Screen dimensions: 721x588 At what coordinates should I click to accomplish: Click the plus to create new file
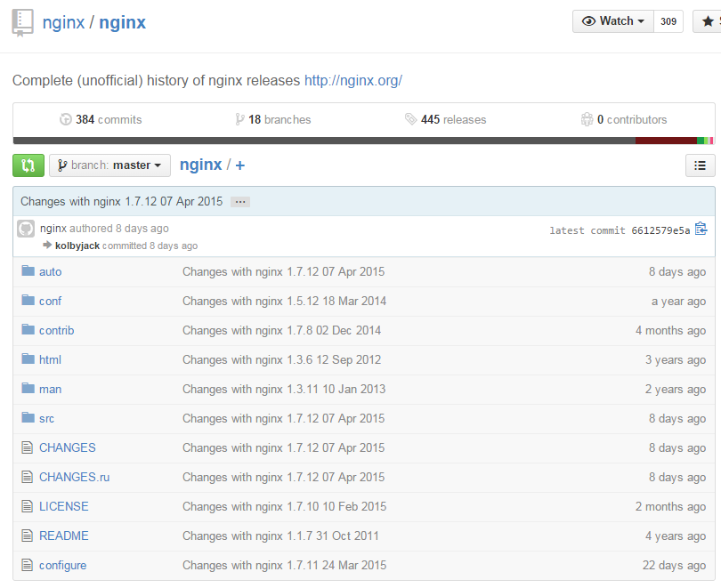240,165
